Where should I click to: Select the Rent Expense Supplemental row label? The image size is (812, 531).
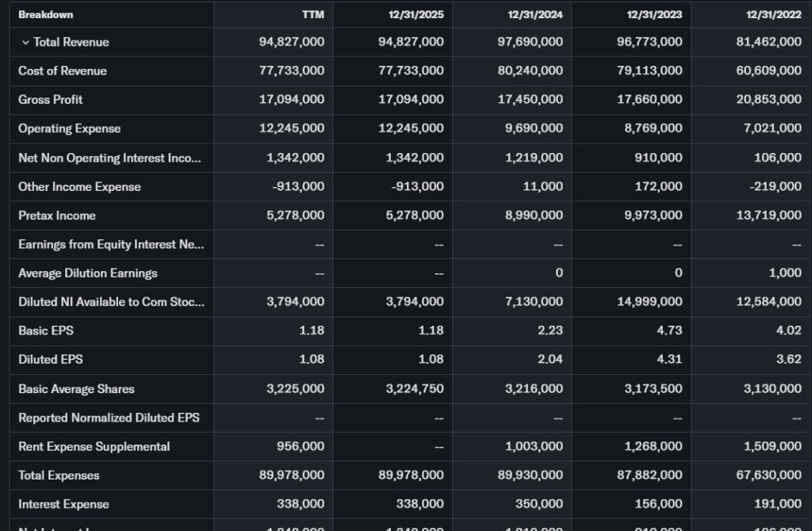[x=94, y=446]
